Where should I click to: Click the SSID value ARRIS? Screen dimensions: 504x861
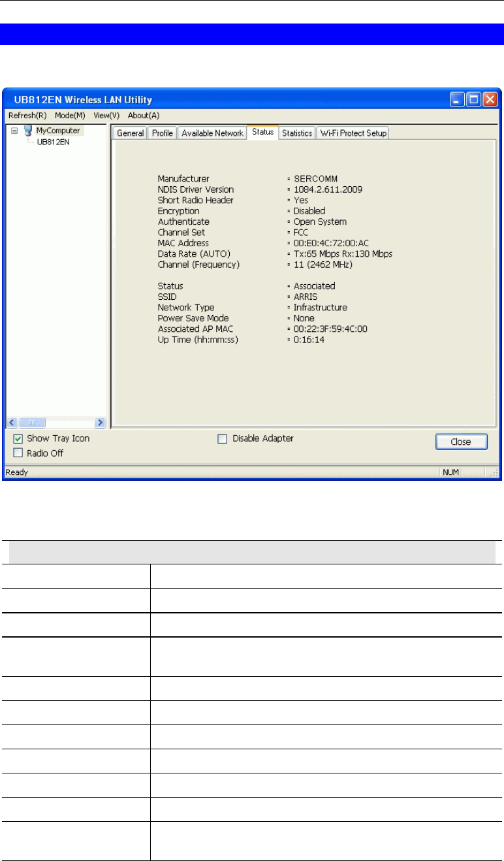307,297
